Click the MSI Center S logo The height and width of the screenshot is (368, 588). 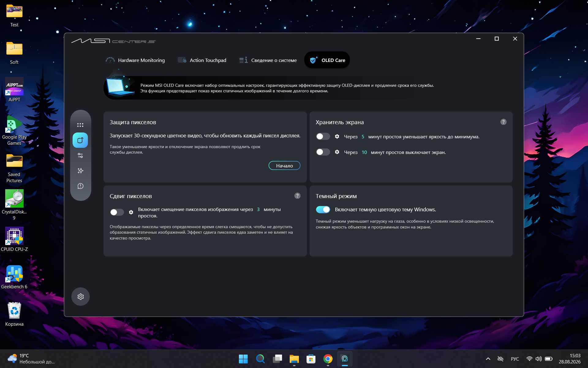(113, 41)
